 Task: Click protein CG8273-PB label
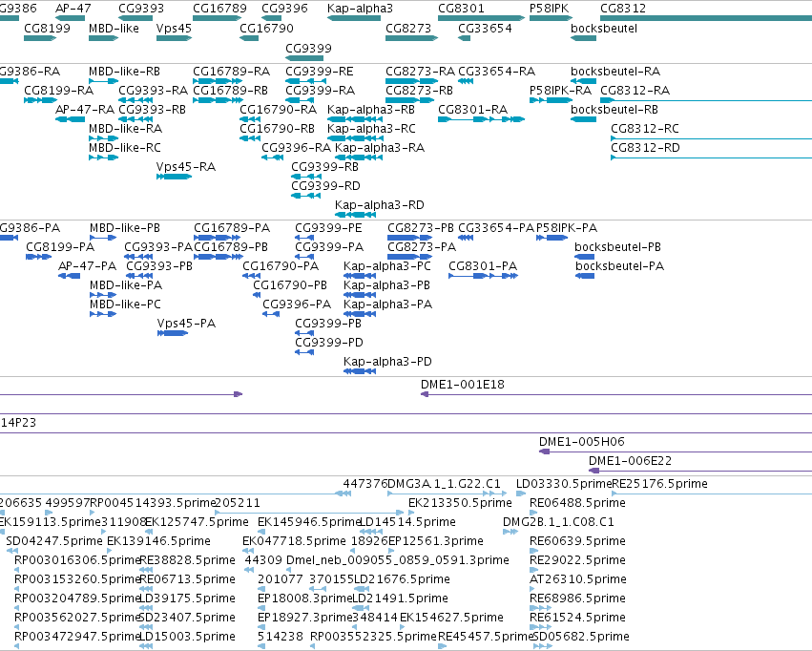421,227
